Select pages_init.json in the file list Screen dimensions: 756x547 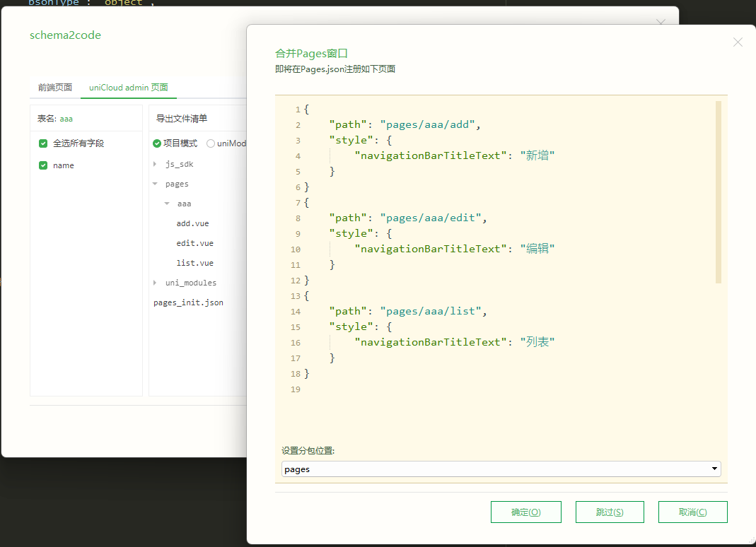(x=188, y=302)
